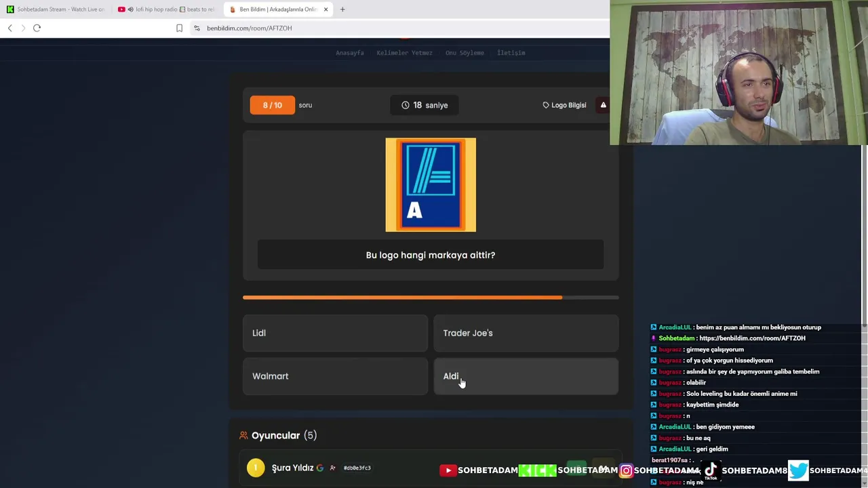This screenshot has height=488, width=868.
Task: Click the clock icon next to 18 saniye
Action: (x=406, y=105)
